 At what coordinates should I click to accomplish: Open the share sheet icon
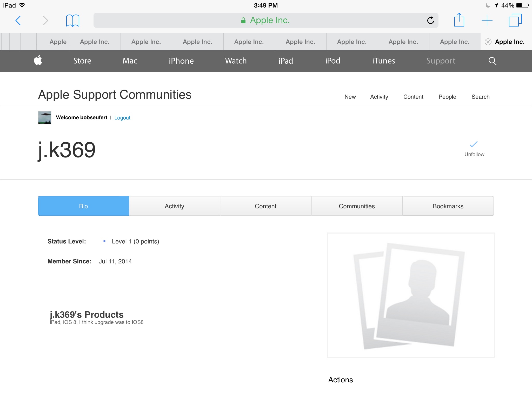pyautogui.click(x=459, y=20)
